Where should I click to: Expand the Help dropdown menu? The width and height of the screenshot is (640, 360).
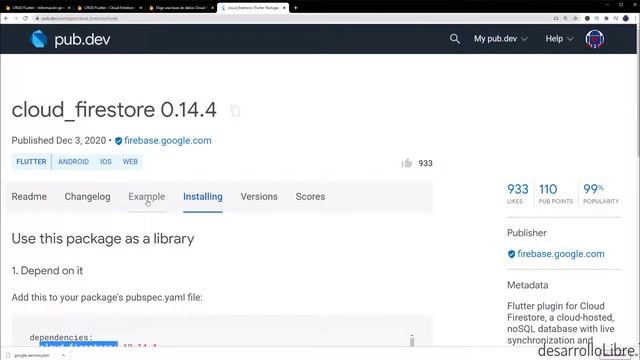pyautogui.click(x=559, y=39)
